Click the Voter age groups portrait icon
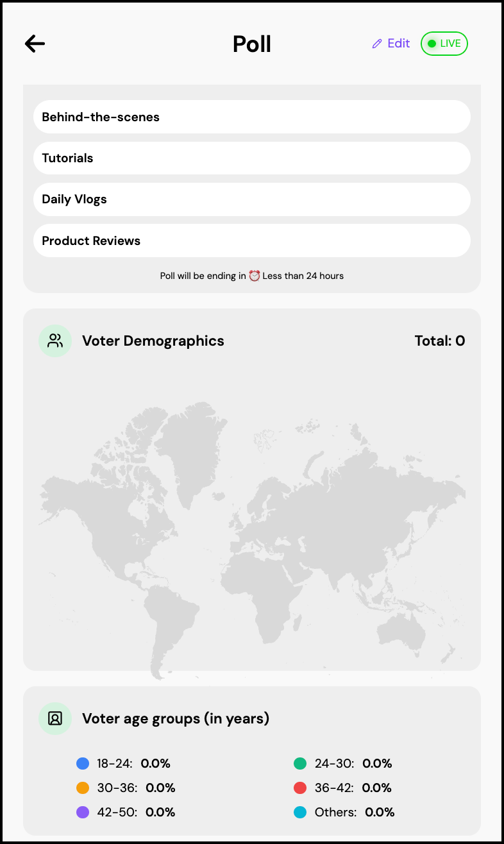Screen dimensions: 504x844 click(x=55, y=718)
